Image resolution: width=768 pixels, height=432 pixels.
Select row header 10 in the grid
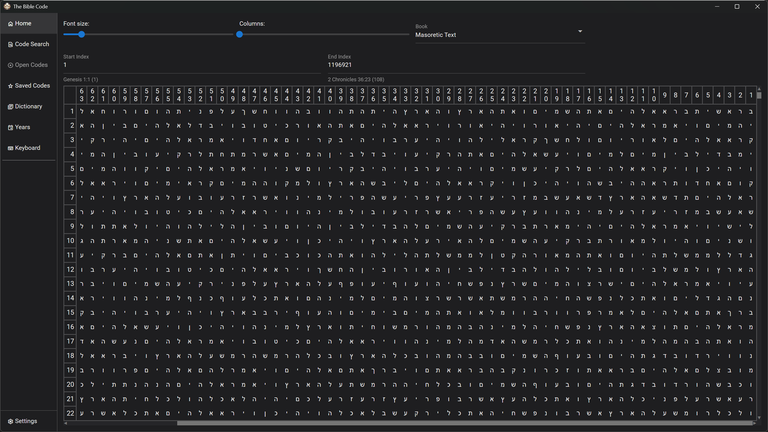click(71, 241)
